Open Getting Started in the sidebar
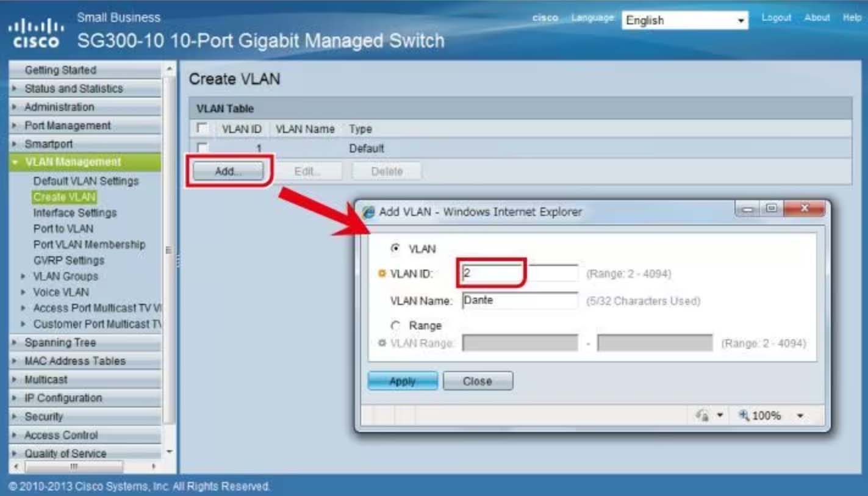 pyautogui.click(x=60, y=70)
